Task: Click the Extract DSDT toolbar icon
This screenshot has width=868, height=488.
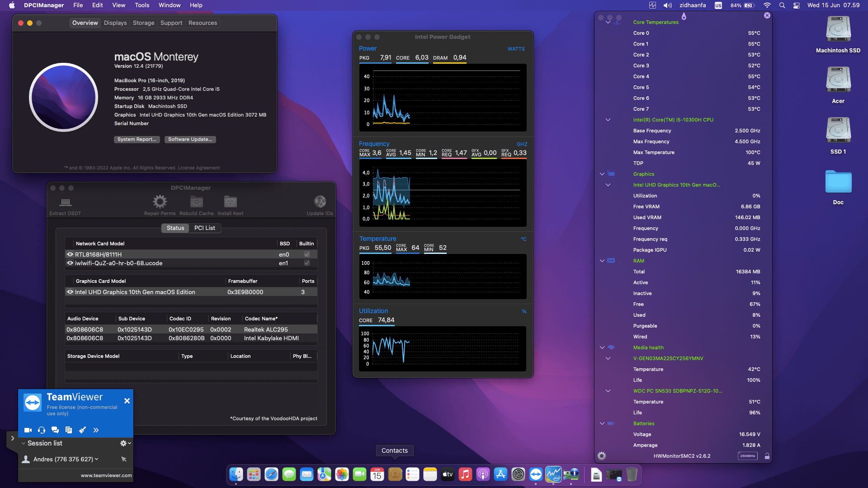Action: [x=66, y=202]
